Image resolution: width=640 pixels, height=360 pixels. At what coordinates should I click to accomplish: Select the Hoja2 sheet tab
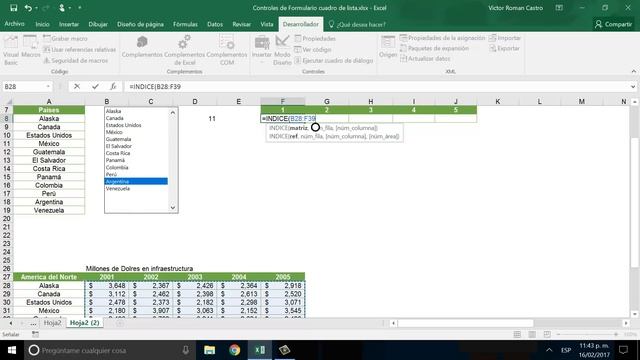tap(52, 323)
